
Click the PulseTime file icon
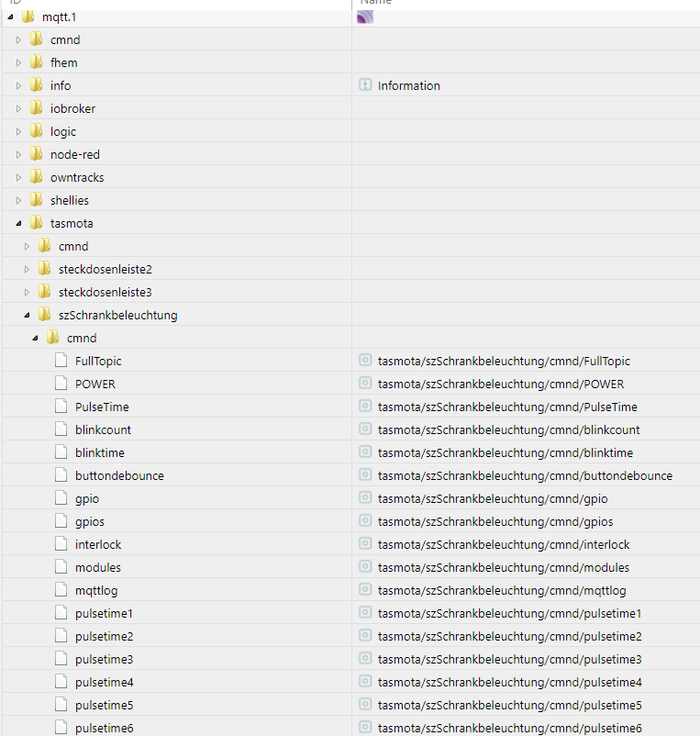point(61,407)
